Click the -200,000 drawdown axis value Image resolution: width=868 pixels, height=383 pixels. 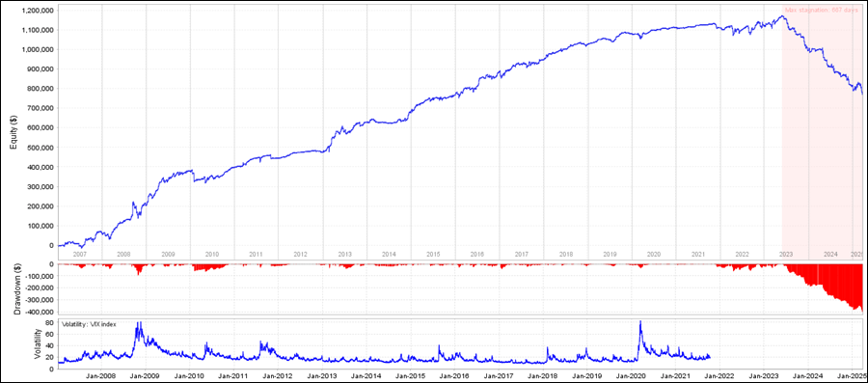(40, 287)
